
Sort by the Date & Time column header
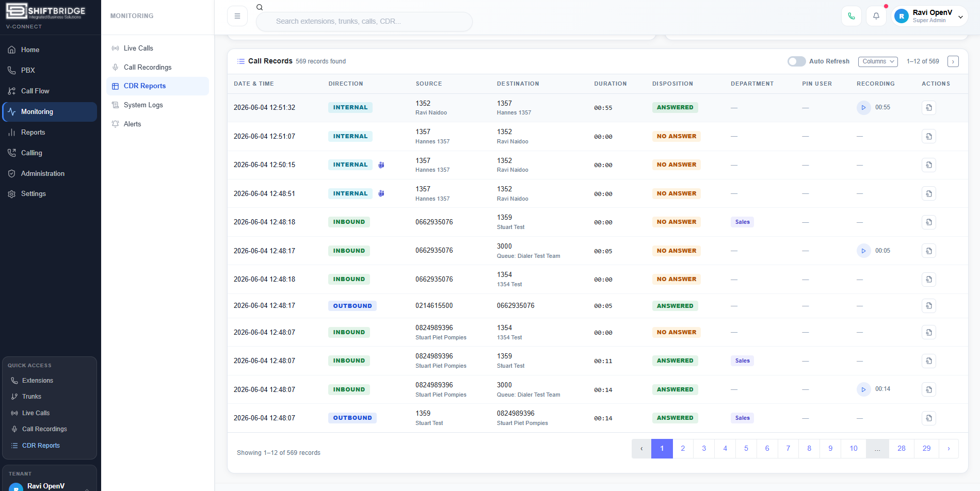[x=254, y=84]
